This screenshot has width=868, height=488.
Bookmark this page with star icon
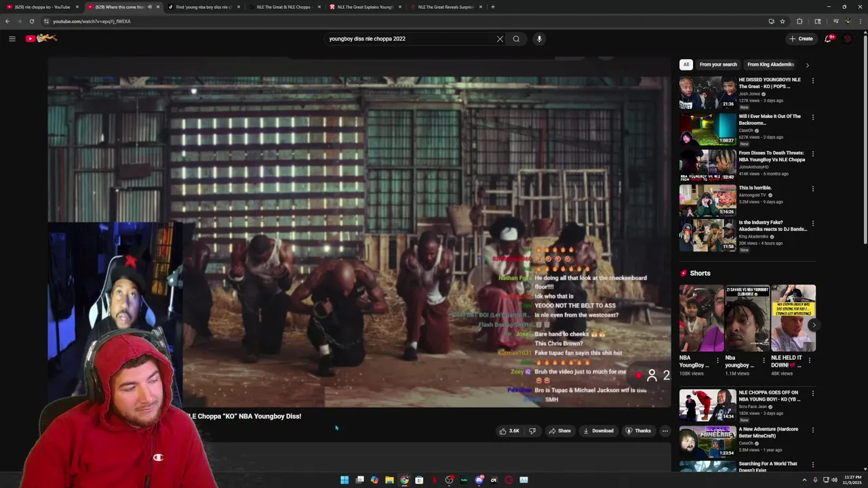(782, 21)
